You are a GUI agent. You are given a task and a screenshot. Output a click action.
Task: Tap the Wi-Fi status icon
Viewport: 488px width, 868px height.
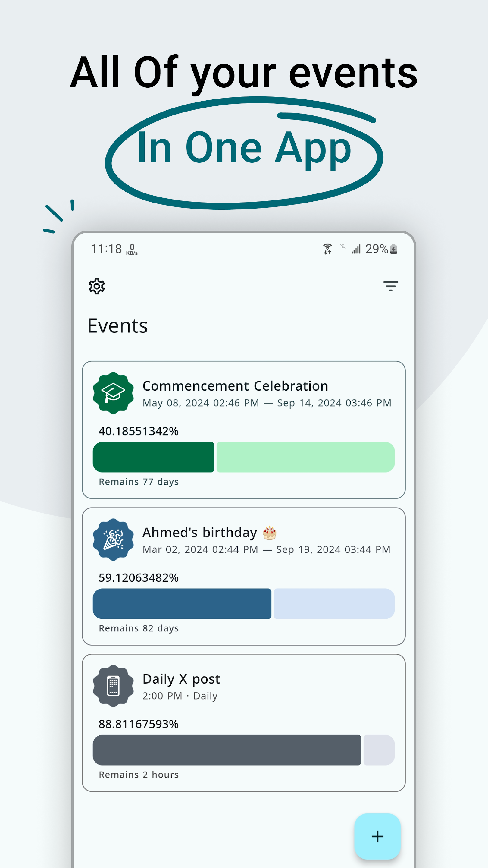click(x=327, y=249)
